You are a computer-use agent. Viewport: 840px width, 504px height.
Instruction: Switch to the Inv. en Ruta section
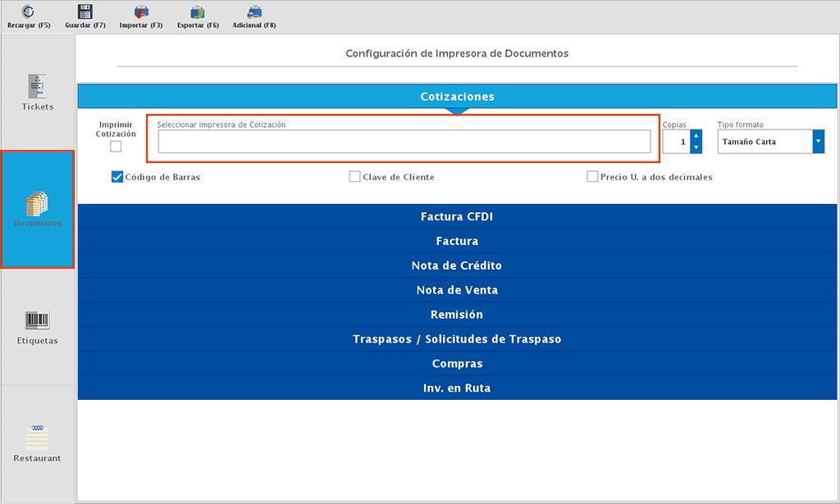(457, 388)
